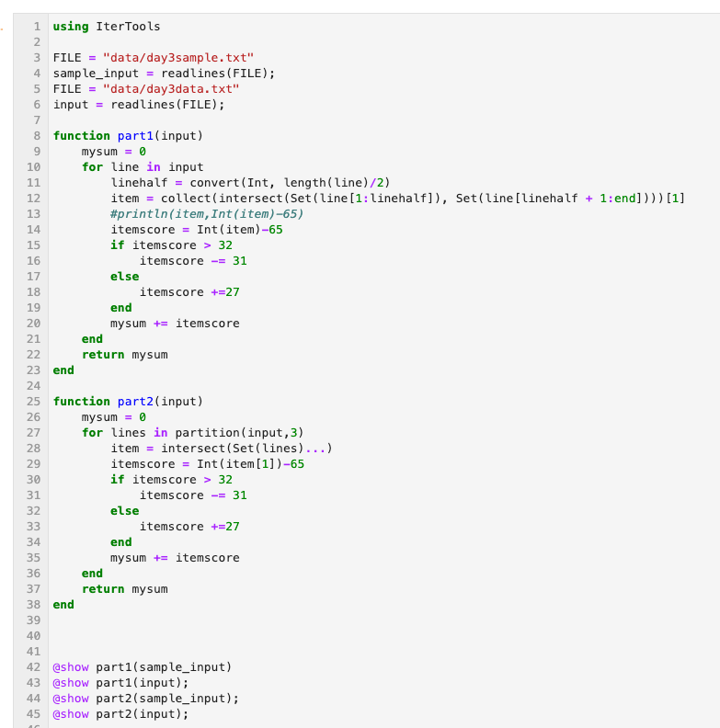Place cursor on "using IterTools" statement

pos(107,27)
